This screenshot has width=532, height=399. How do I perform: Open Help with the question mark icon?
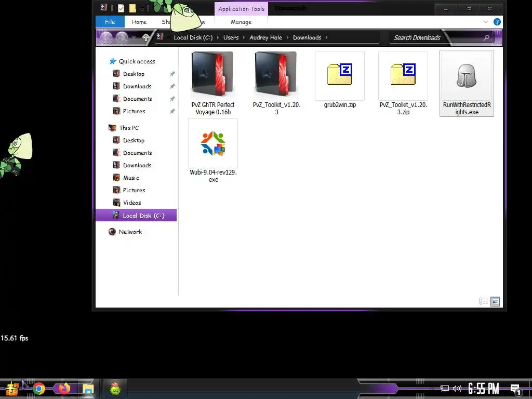(x=497, y=22)
